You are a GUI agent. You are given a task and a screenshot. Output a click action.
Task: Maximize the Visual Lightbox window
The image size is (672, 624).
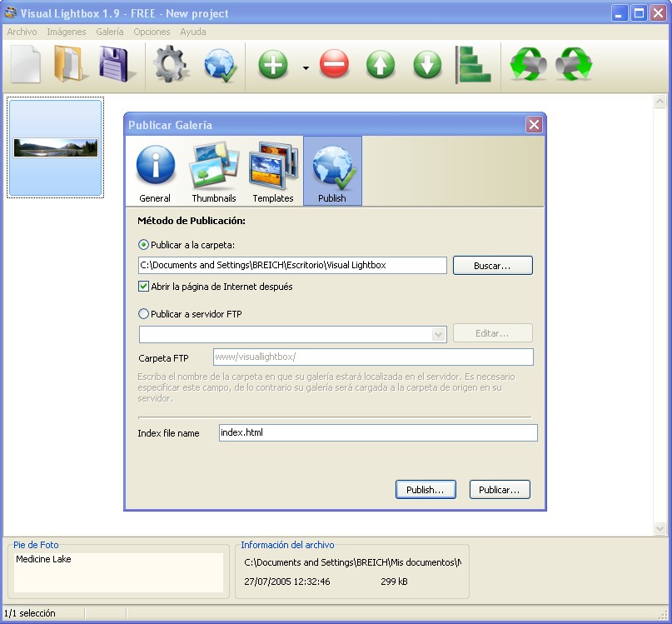(639, 13)
